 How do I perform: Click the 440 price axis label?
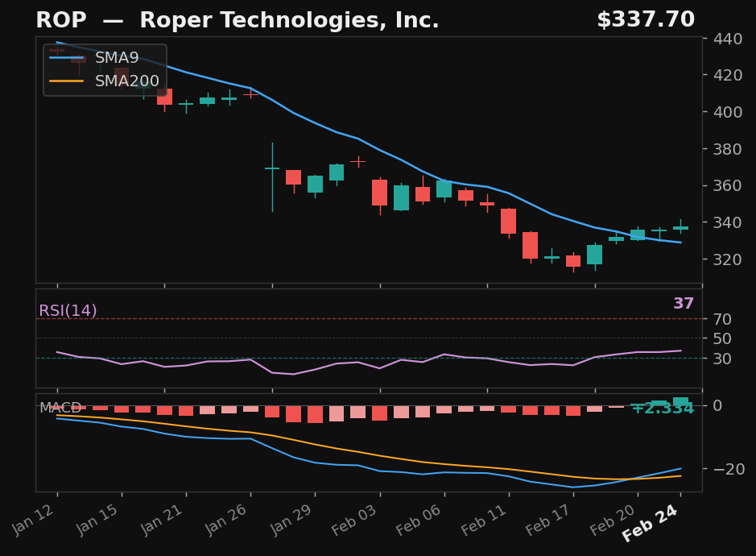728,39
